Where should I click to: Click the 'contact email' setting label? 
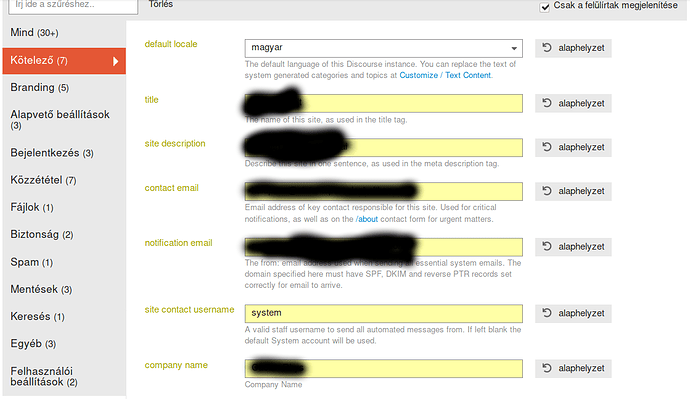[171, 188]
